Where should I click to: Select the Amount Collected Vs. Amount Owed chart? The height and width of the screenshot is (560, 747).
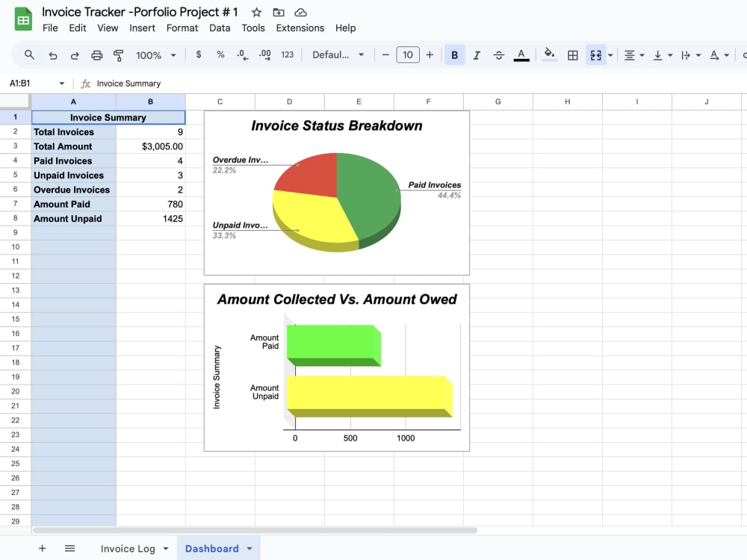(x=337, y=367)
